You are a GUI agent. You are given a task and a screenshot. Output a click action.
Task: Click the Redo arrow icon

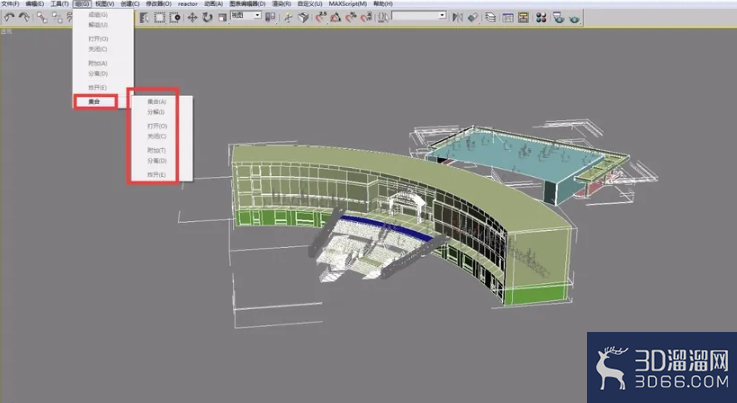24,17
